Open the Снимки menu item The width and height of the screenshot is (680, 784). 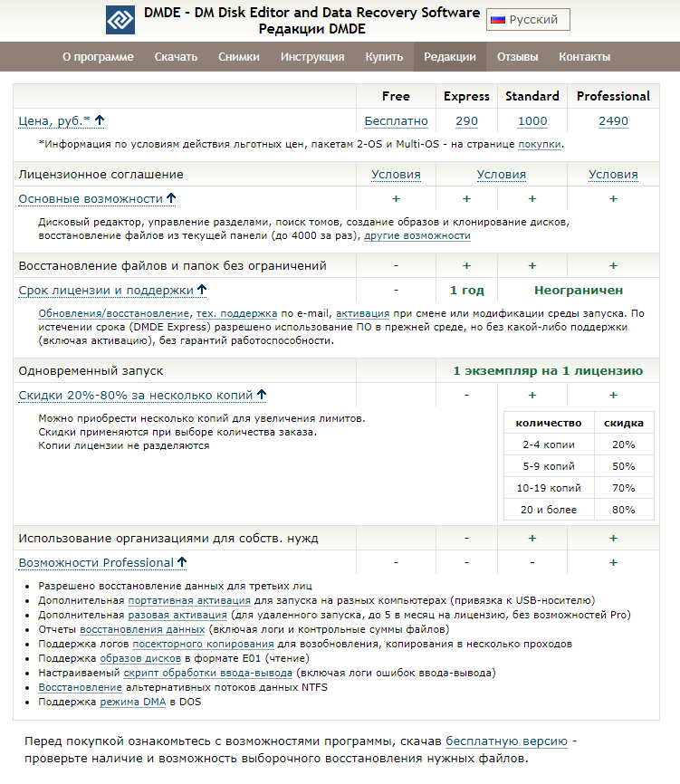click(239, 57)
